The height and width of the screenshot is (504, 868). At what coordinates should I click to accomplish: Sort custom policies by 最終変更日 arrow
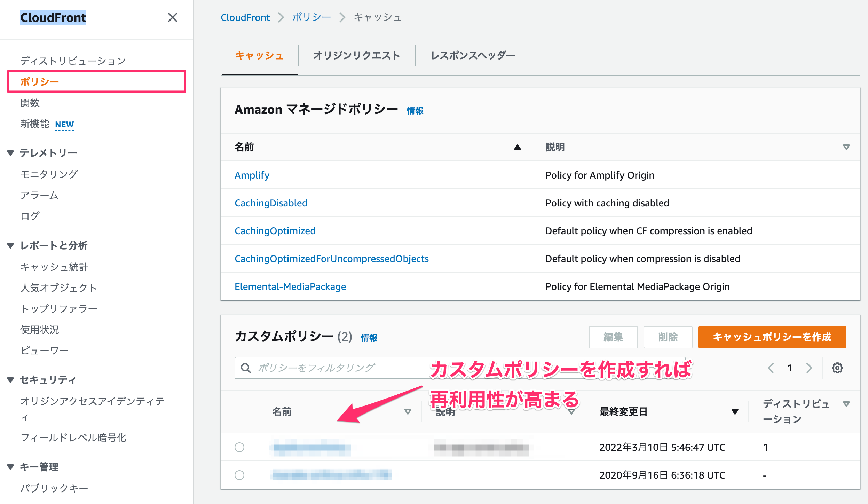pos(735,412)
